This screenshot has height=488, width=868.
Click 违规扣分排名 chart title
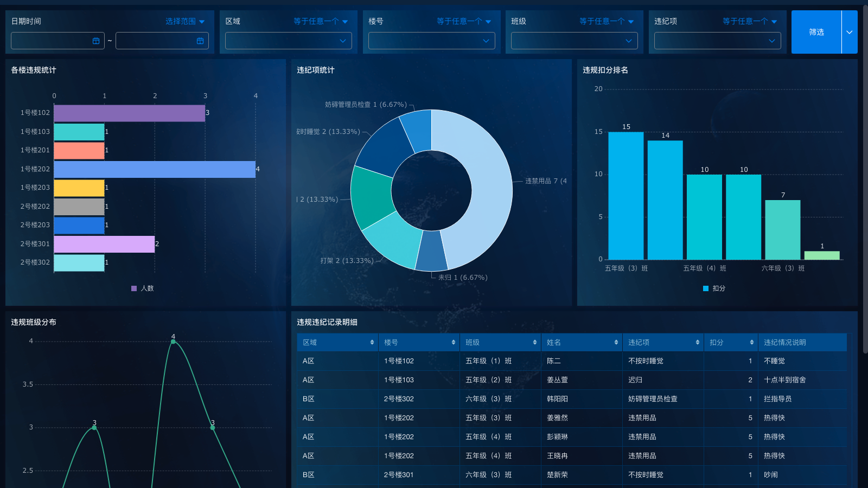coord(605,70)
